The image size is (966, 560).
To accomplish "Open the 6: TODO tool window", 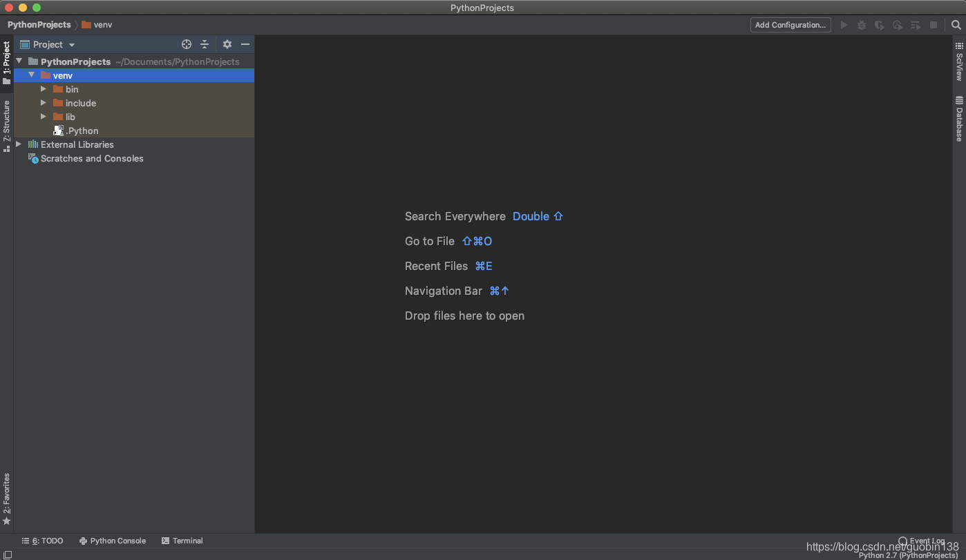I will [43, 541].
